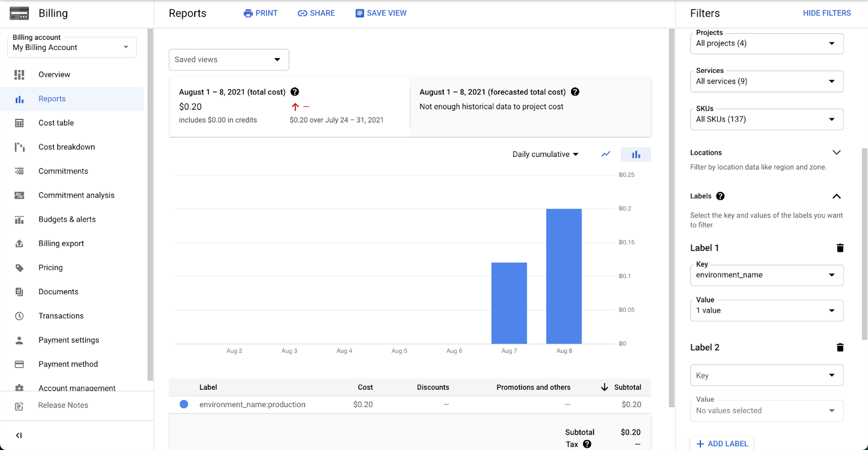Screen dimensions: 868x450
Task: Collapse the Labels filter section
Action: pos(836,197)
